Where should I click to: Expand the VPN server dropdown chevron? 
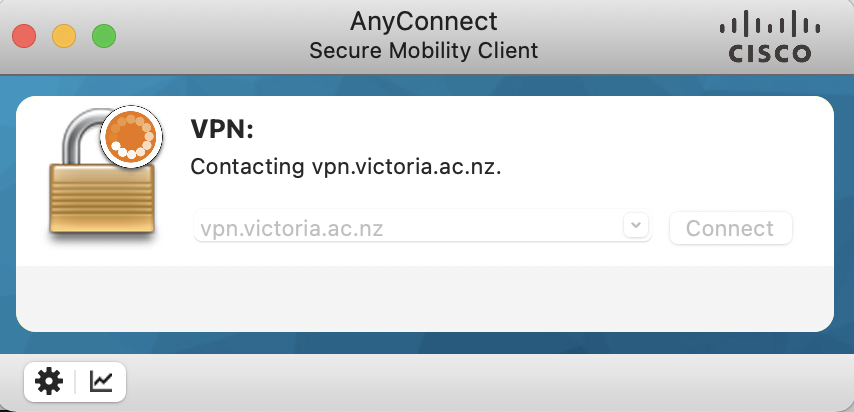click(x=636, y=226)
